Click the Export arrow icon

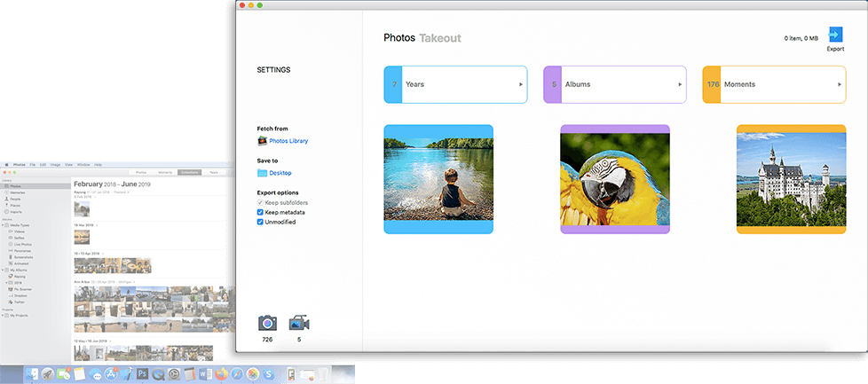(835, 35)
